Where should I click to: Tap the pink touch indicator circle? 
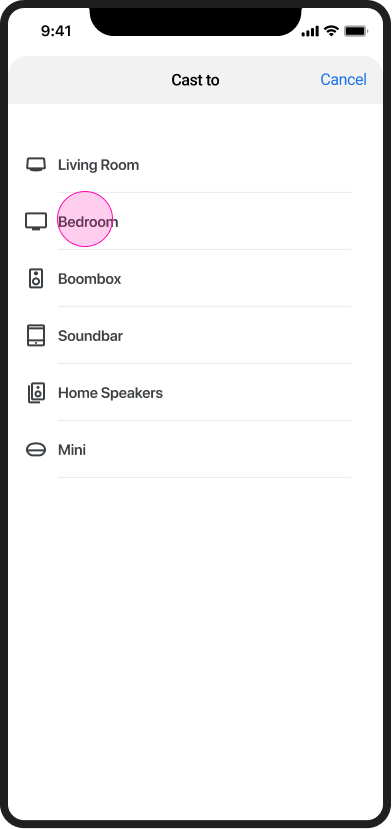tap(85, 219)
